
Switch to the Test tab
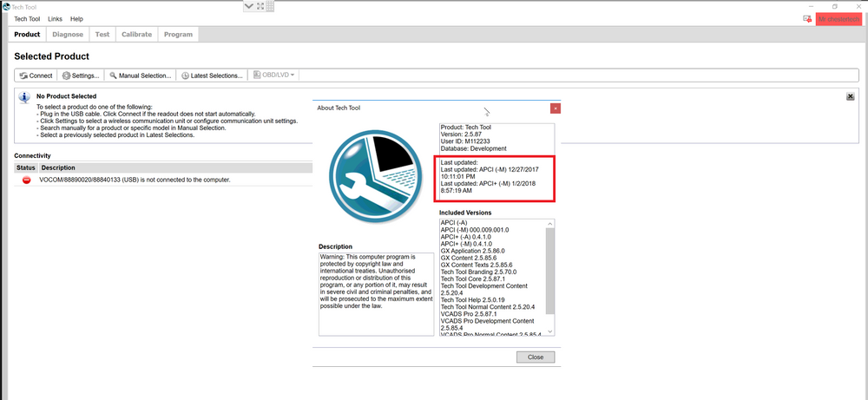[102, 35]
